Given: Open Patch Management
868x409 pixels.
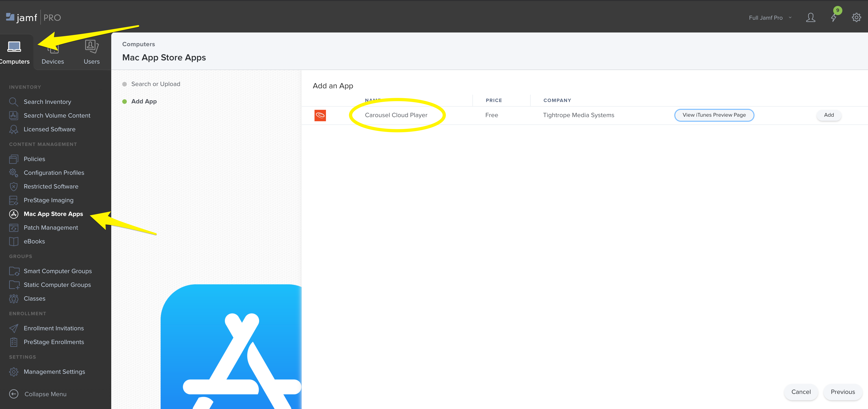Looking at the screenshot, I should coord(51,228).
